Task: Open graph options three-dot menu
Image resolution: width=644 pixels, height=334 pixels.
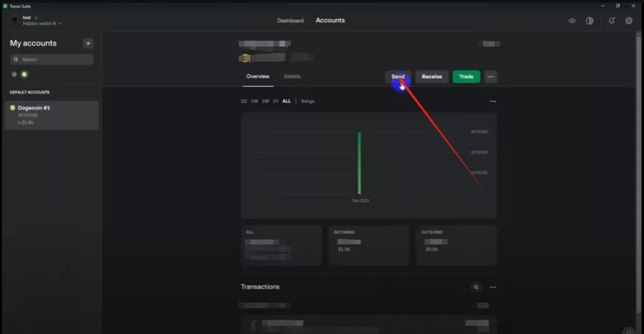Action: point(492,101)
